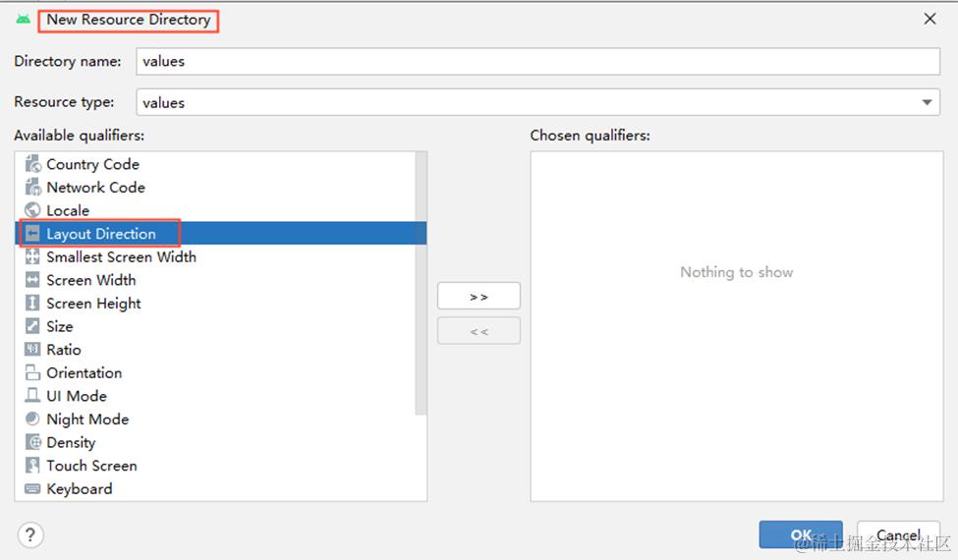Click the Size qualifier icon
This screenshot has width=958, height=560.
pyautogui.click(x=33, y=327)
